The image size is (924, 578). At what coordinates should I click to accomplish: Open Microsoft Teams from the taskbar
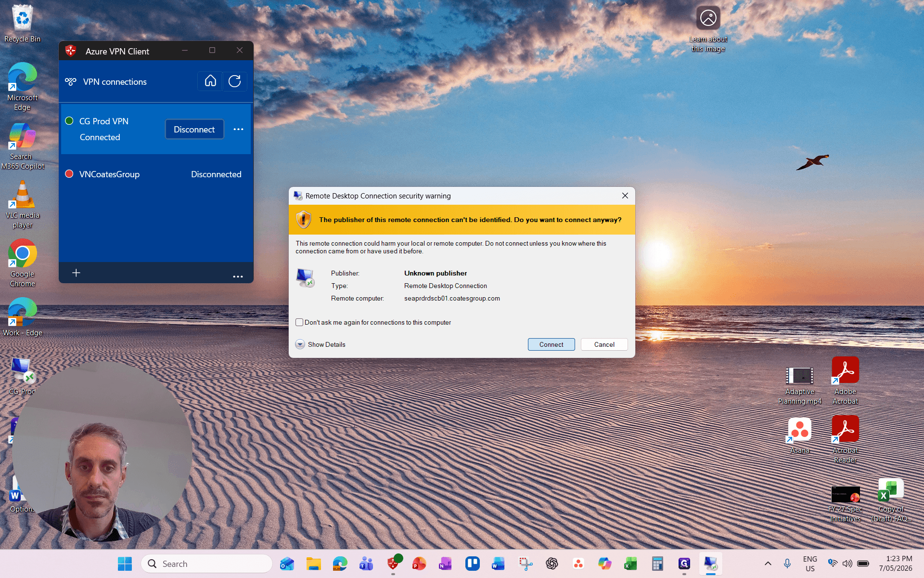click(367, 564)
